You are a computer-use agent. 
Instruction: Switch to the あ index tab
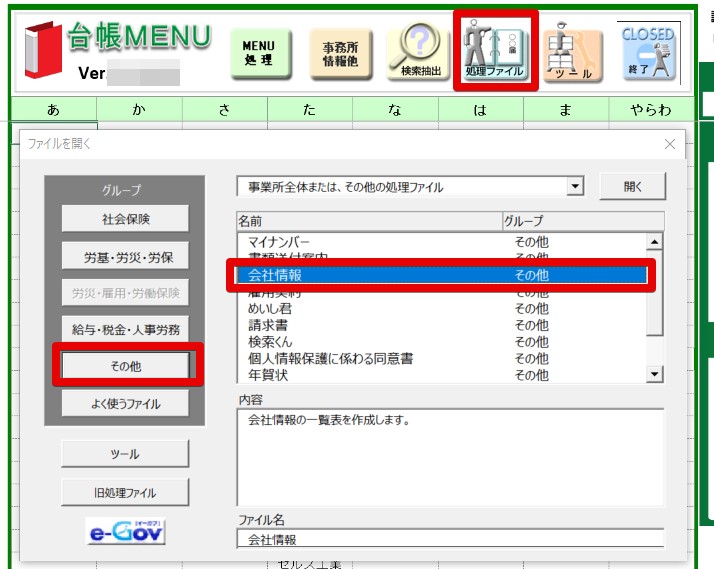[x=54, y=110]
